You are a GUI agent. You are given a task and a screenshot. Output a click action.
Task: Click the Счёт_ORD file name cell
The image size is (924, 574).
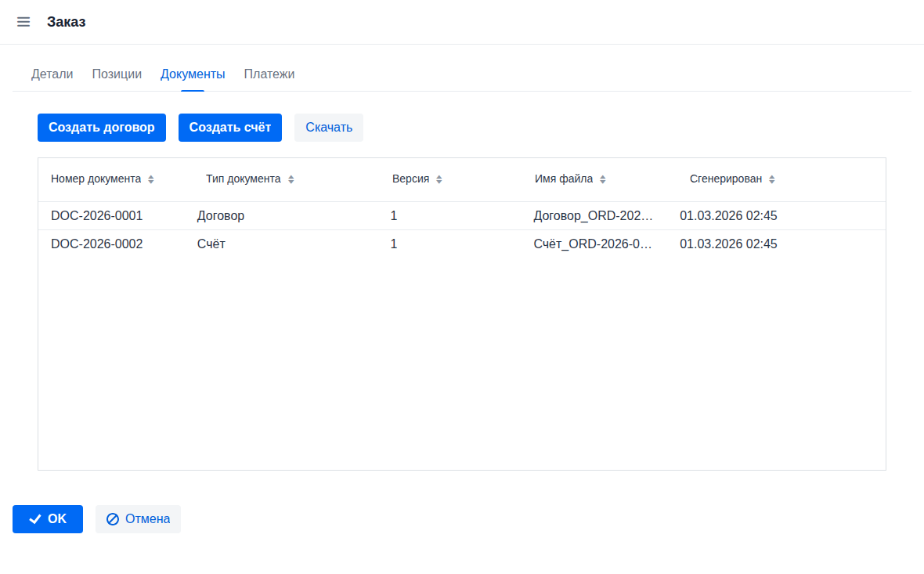(x=593, y=244)
